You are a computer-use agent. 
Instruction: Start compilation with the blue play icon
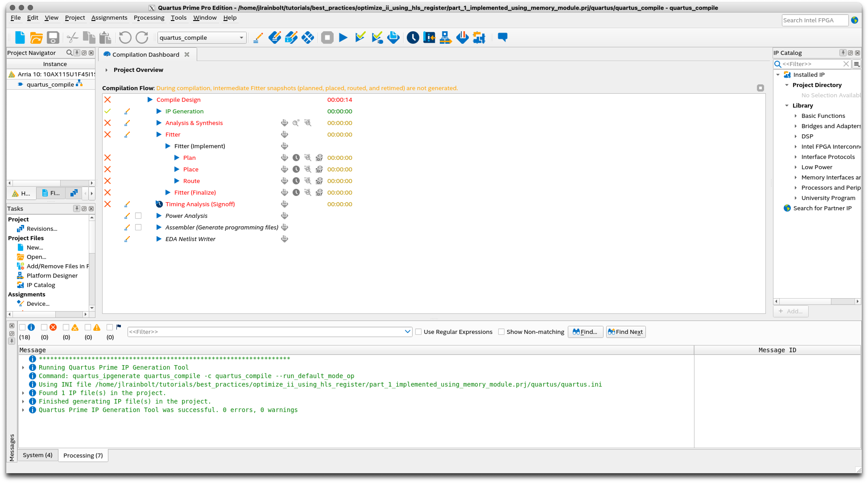(343, 37)
